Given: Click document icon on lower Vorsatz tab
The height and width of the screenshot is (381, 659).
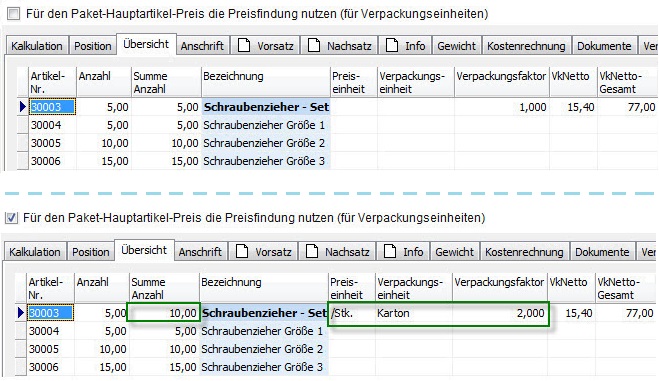Looking at the screenshot, I should (x=242, y=251).
